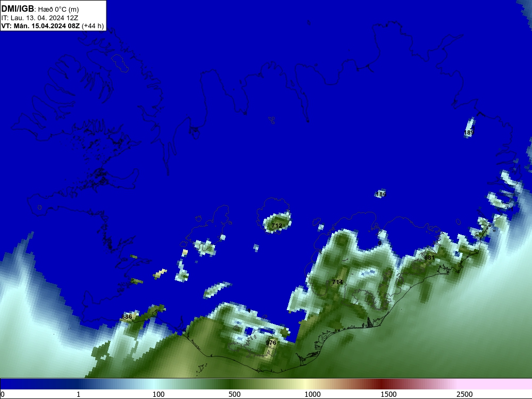Screen dimensions: 532x399
Task: Click the 714 value label
Action: pyautogui.click(x=337, y=282)
